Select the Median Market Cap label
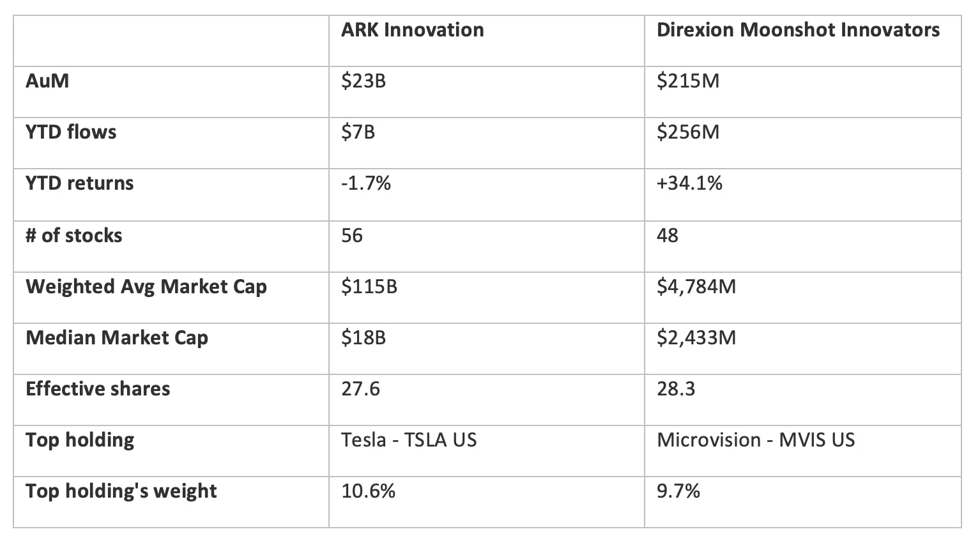The height and width of the screenshot is (543, 980). point(117,338)
